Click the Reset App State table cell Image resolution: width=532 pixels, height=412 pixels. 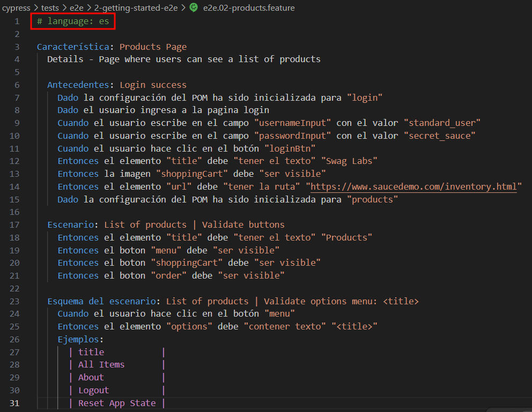(x=117, y=403)
